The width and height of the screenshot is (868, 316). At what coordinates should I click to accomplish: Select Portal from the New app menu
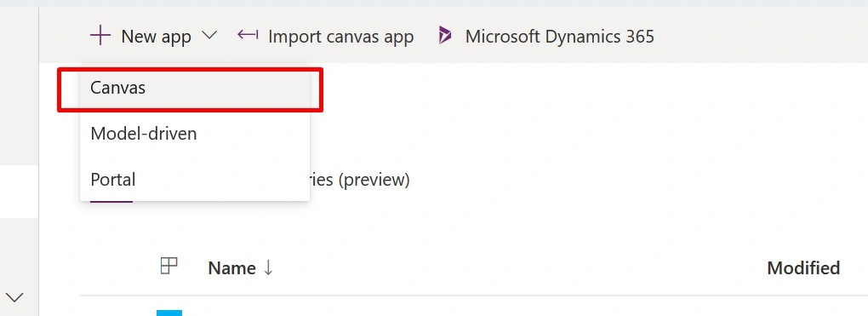click(195, 180)
